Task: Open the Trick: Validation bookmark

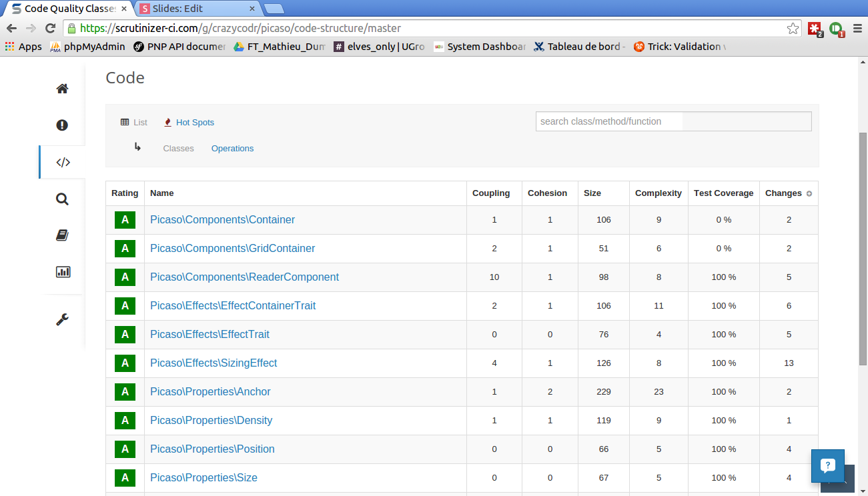Action: pos(679,47)
